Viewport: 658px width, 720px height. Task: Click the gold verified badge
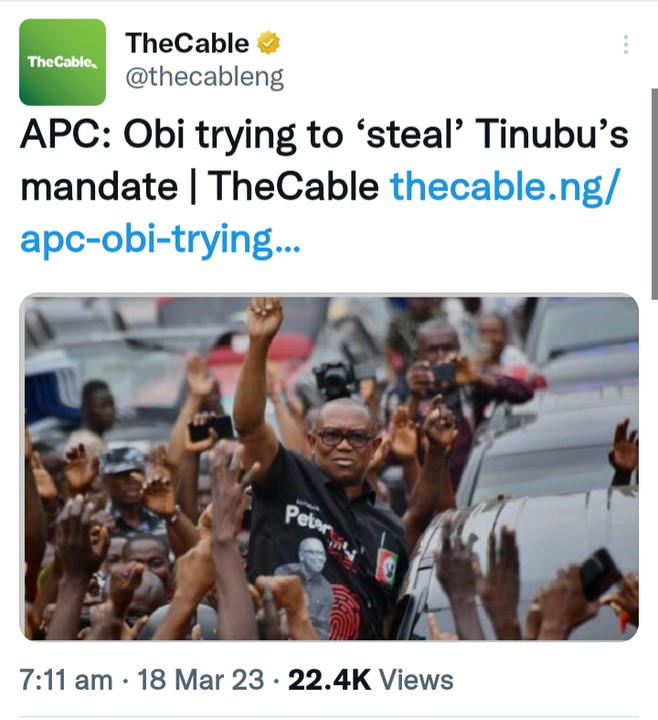(x=269, y=43)
